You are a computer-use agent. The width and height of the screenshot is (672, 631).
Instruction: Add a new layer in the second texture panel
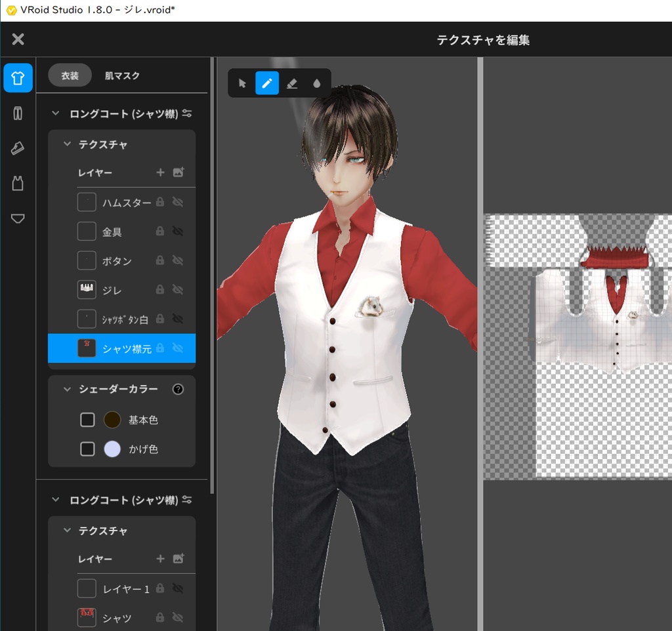pyautogui.click(x=160, y=559)
